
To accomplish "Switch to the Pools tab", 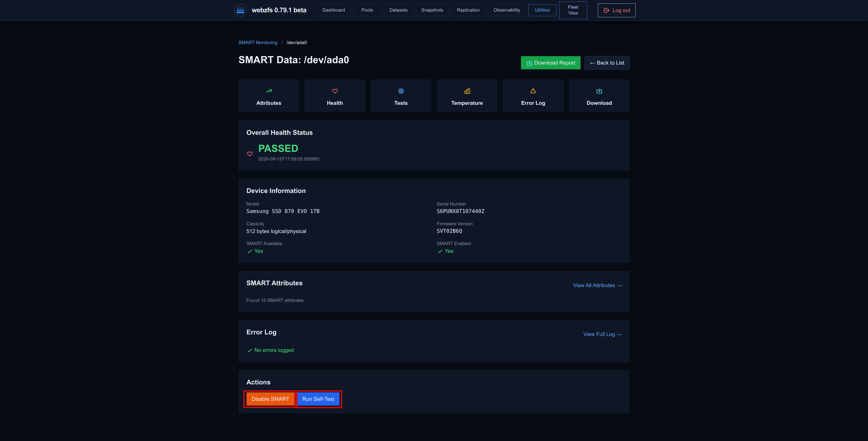I will click(367, 10).
